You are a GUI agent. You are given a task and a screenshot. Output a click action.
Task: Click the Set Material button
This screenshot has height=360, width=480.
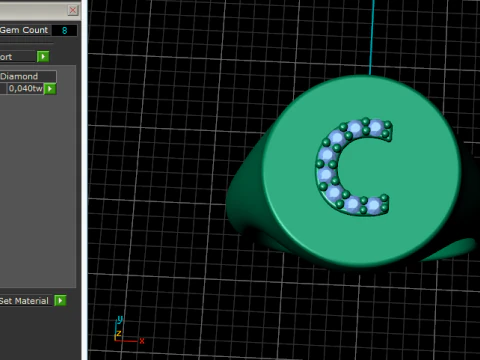[26, 301]
